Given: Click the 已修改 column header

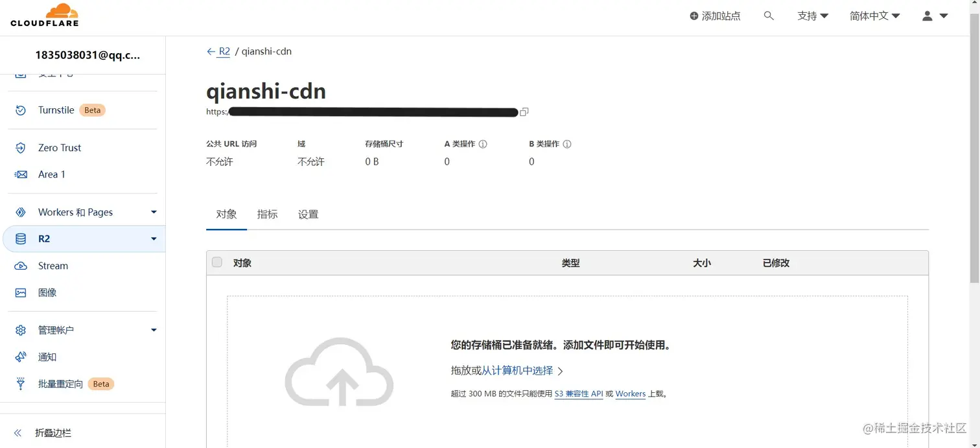Looking at the screenshot, I should coord(776,263).
